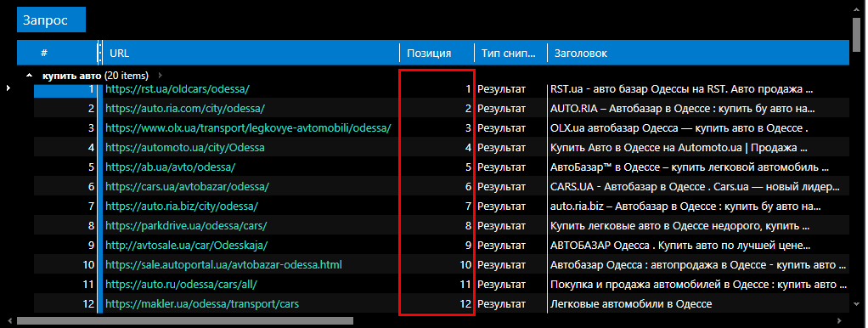Select title 'Автобазар Одесса : автопродажа в Одессе'

[x=699, y=265]
